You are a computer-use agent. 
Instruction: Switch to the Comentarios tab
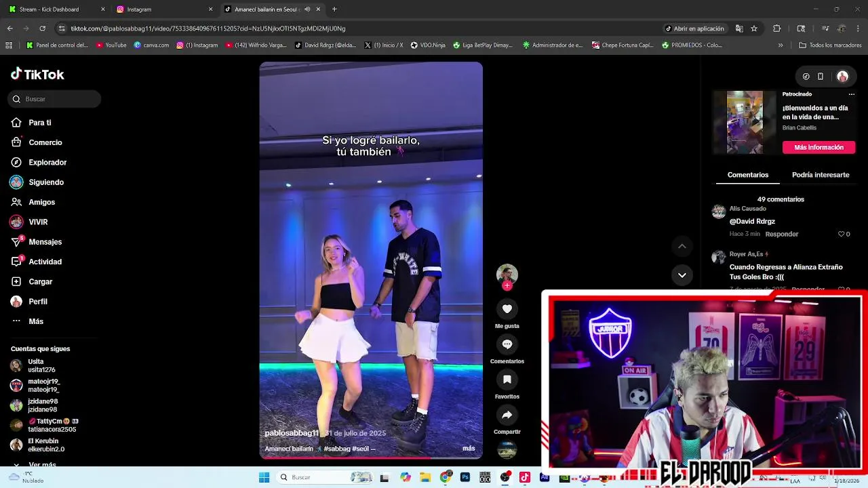coord(747,175)
